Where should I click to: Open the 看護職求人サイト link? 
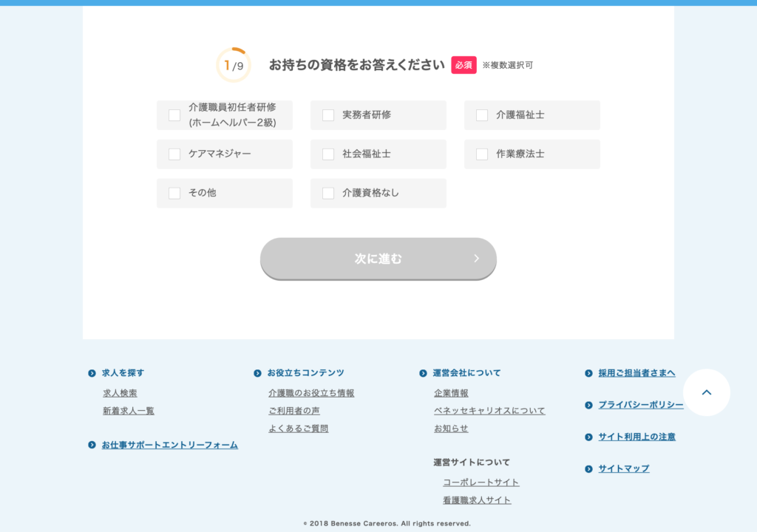click(x=477, y=500)
